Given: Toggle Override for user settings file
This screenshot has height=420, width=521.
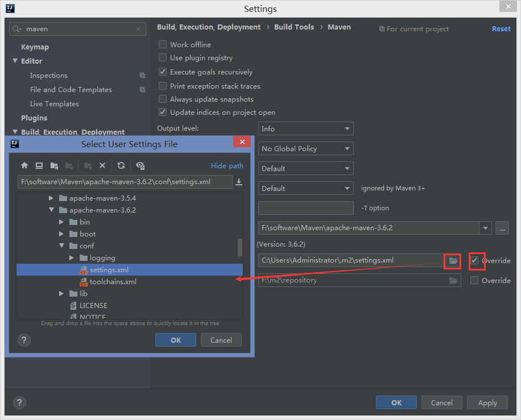Looking at the screenshot, I should pyautogui.click(x=474, y=260).
